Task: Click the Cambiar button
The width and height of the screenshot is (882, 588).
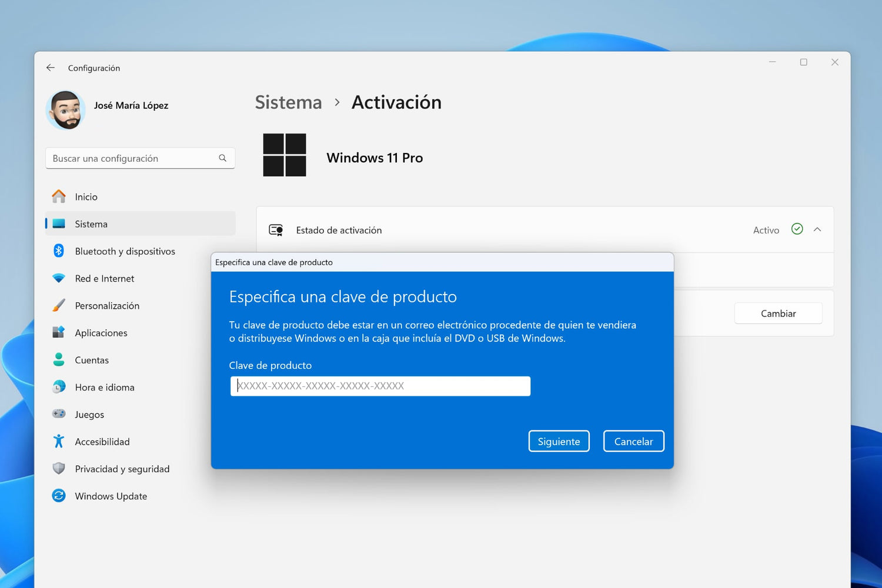Action: coord(777,313)
